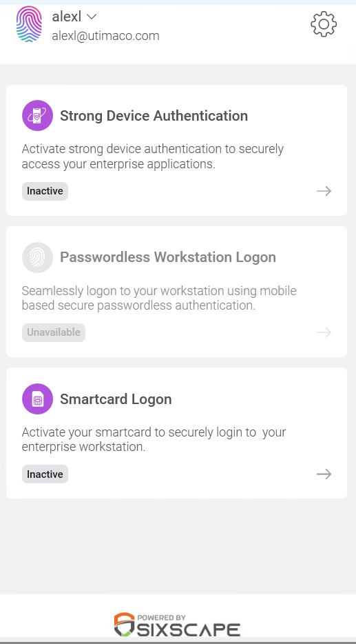Screen dimensions: 356x644
Task: Click the Strong Device Authentication purple icon
Action: pos(37,115)
